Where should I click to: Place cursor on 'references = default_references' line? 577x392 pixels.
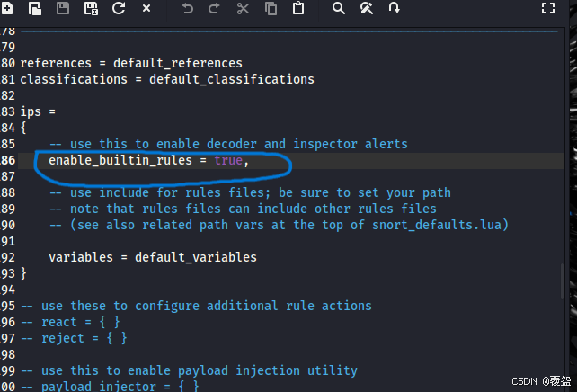pyautogui.click(x=131, y=63)
